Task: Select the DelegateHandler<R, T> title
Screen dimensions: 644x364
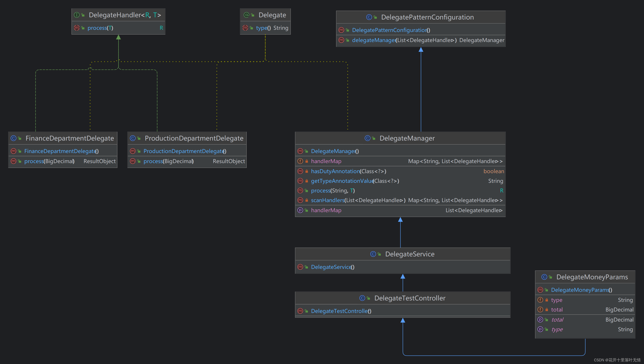Action: pos(125,15)
